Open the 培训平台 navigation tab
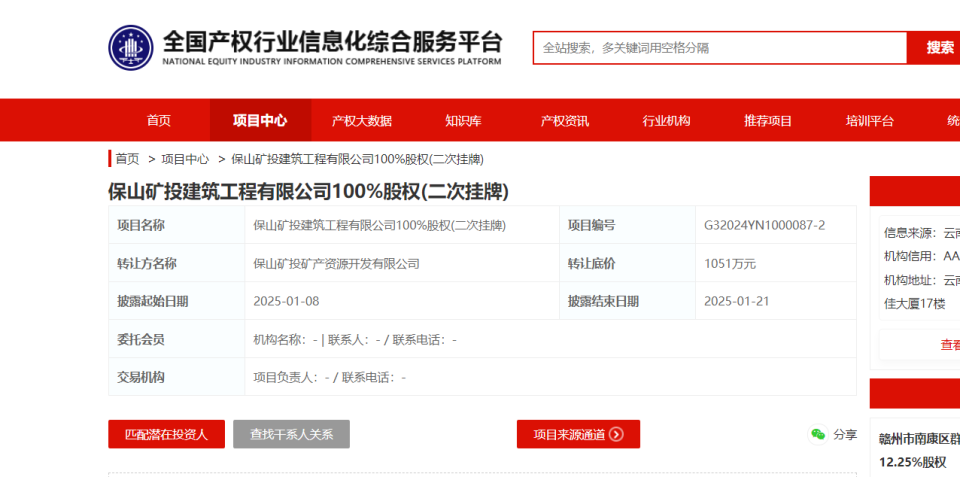Screen dimensions: 960x477 coord(869,121)
